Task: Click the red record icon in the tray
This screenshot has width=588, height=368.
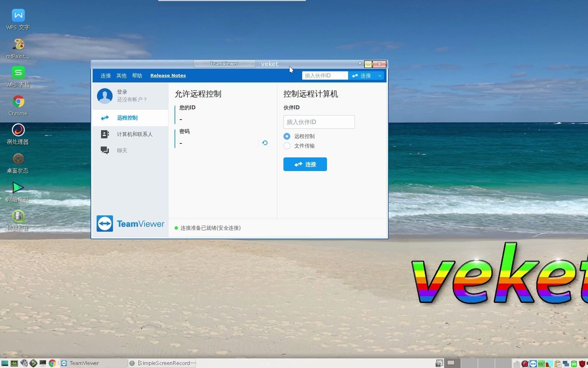Action: [x=525, y=364]
